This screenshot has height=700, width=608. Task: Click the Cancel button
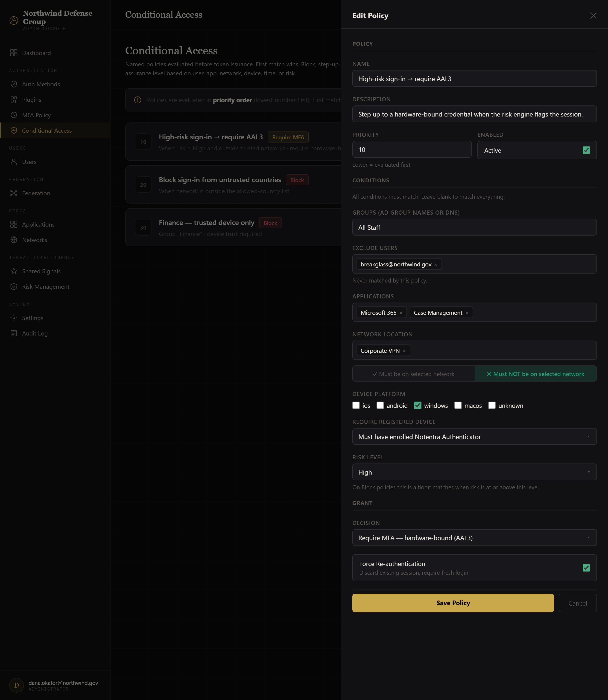click(577, 603)
